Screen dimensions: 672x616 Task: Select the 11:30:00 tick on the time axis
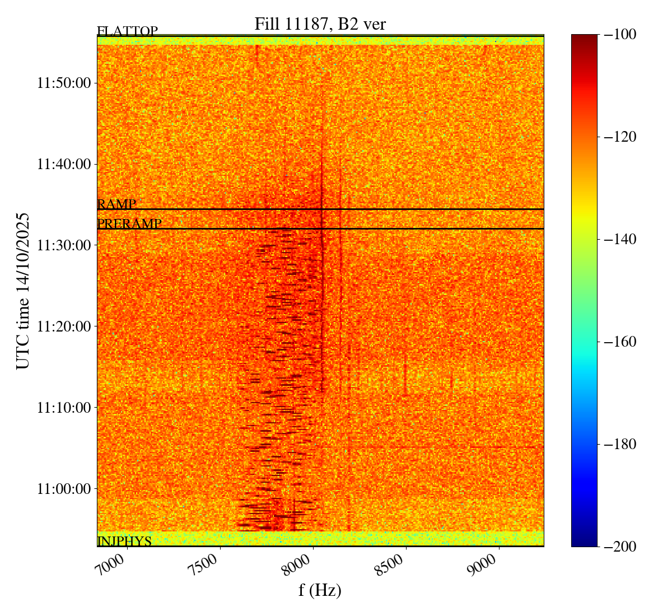(x=64, y=245)
